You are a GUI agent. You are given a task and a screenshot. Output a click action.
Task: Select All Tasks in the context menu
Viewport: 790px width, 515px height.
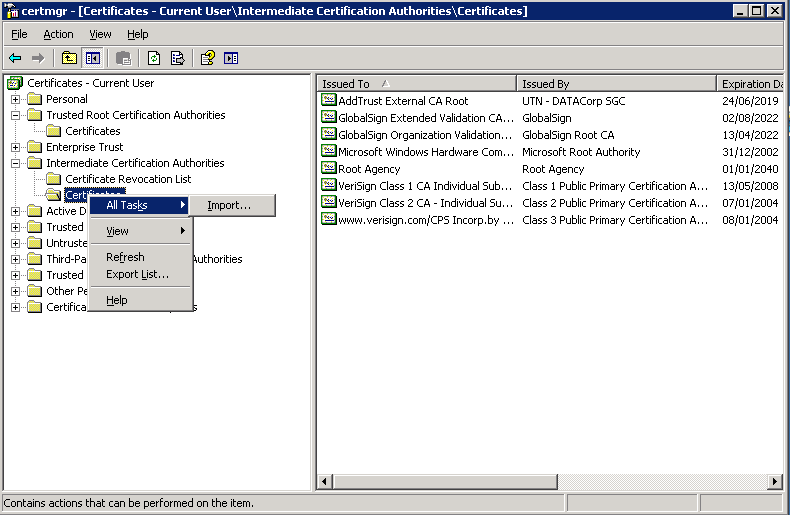pos(140,205)
